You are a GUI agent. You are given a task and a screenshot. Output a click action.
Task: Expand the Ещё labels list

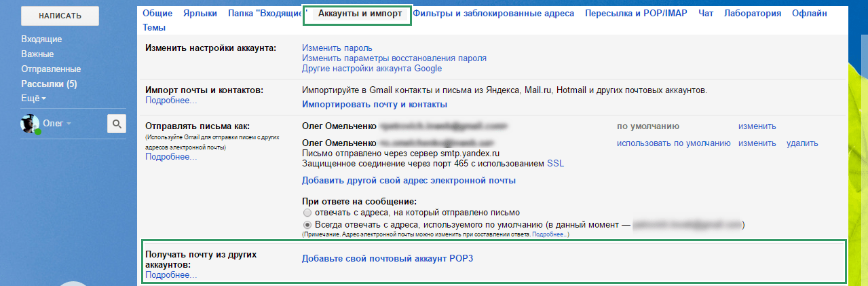34,99
